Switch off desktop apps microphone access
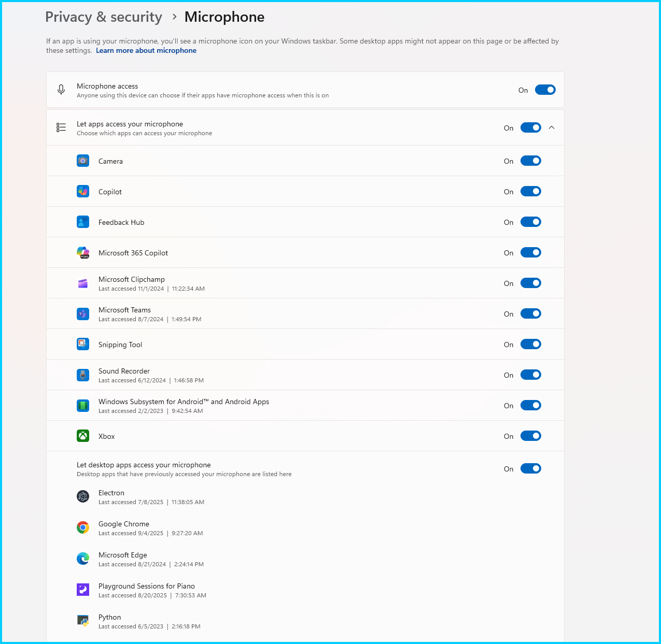Screen dimensions: 661x644 point(531,469)
